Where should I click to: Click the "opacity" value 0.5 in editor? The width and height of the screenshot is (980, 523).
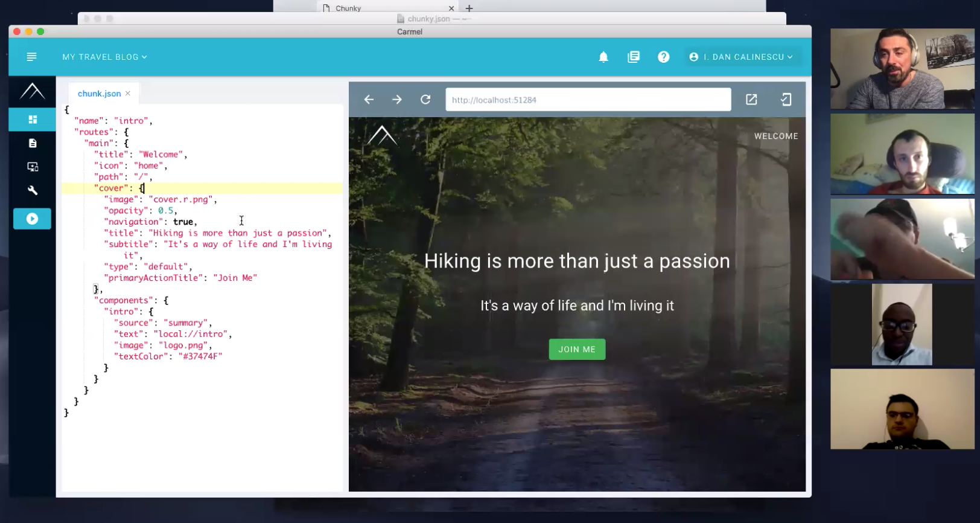pyautogui.click(x=165, y=211)
